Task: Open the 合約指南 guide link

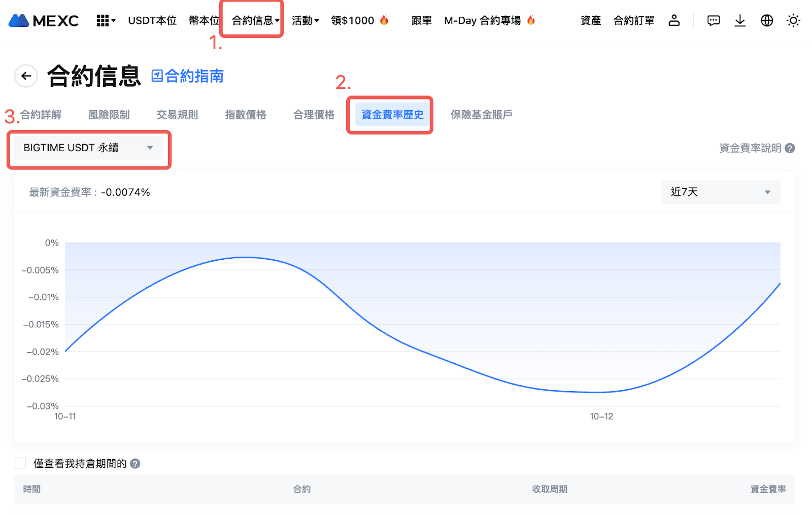Action: point(188,76)
